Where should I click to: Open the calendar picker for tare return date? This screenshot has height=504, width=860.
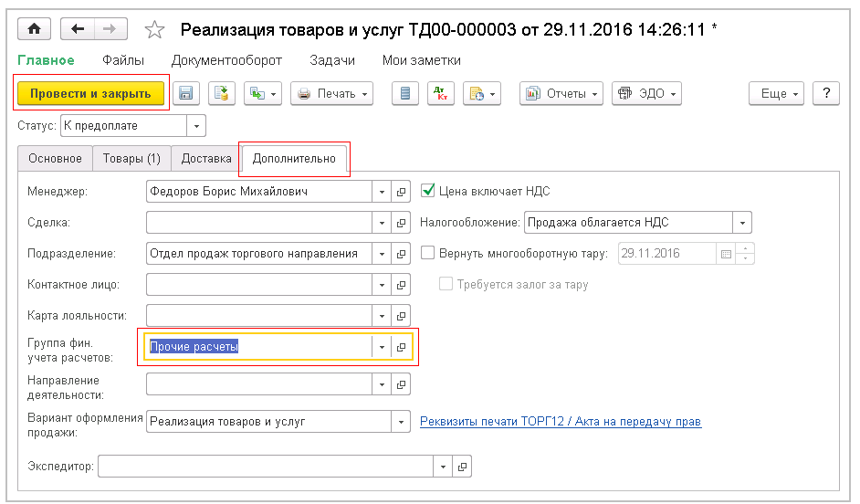(726, 254)
